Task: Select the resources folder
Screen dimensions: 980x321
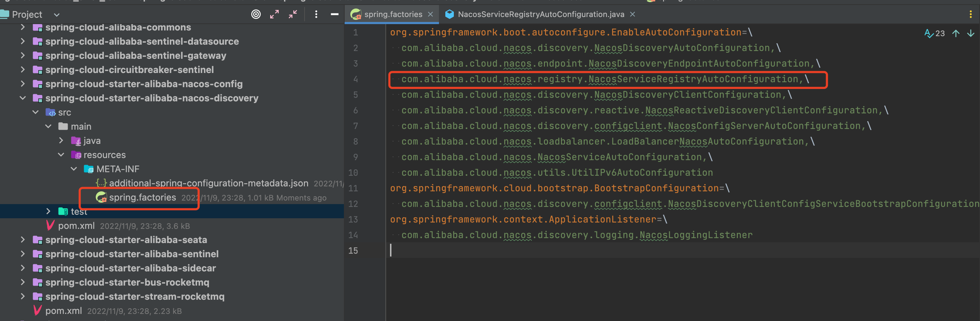Action: pyautogui.click(x=105, y=155)
